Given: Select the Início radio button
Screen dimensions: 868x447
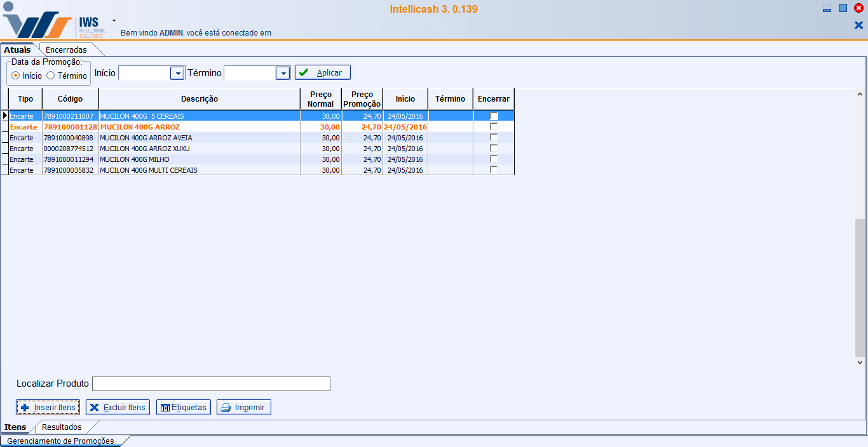Looking at the screenshot, I should pos(16,76).
